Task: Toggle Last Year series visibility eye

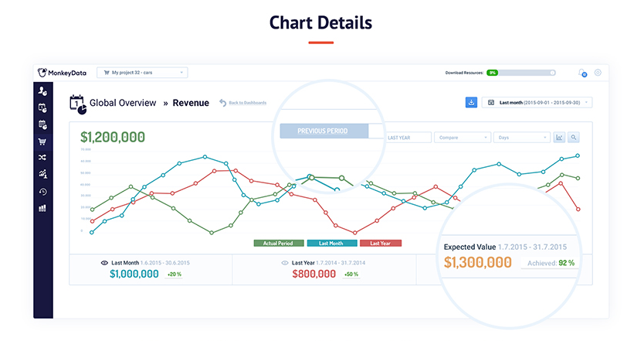Action: pyautogui.click(x=285, y=263)
